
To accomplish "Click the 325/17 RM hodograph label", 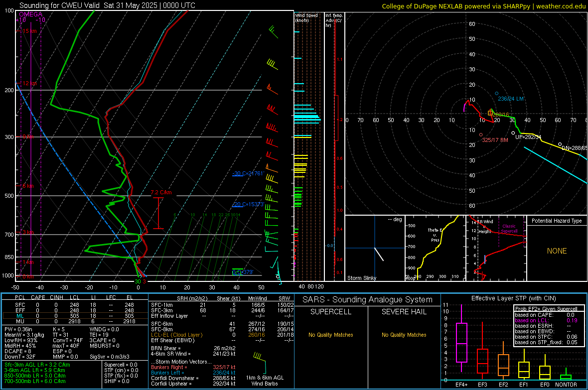I will pyautogui.click(x=495, y=140).
